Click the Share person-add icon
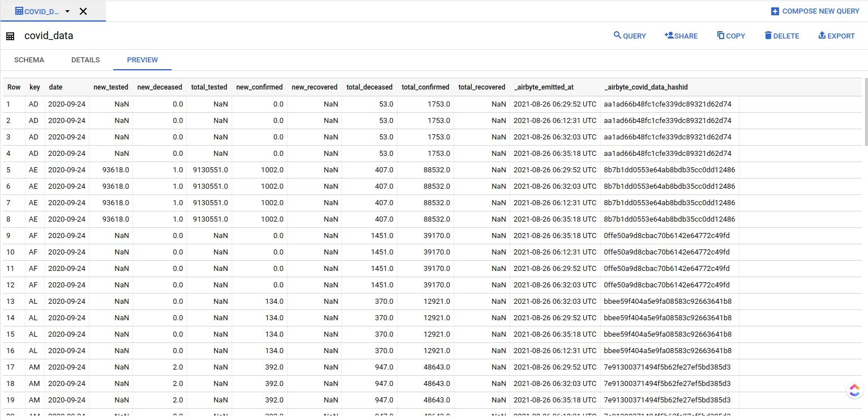Screen dimensions: 868x420 tap(669, 35)
